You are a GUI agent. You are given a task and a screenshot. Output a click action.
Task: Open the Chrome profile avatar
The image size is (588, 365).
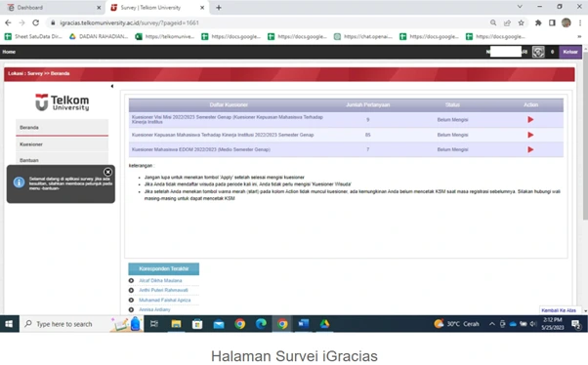566,22
